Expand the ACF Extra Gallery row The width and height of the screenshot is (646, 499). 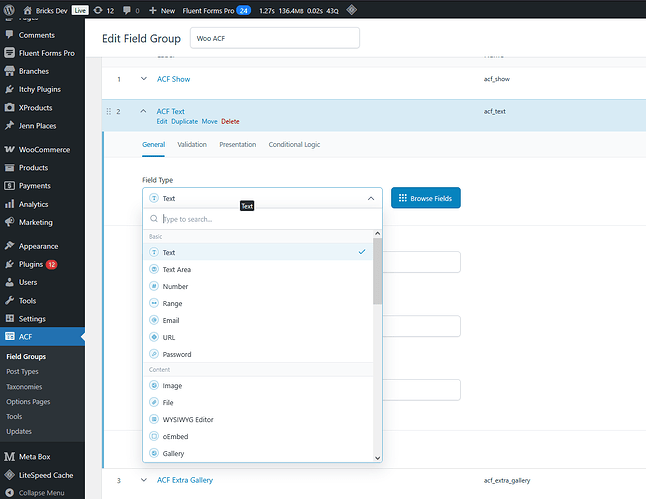(143, 480)
